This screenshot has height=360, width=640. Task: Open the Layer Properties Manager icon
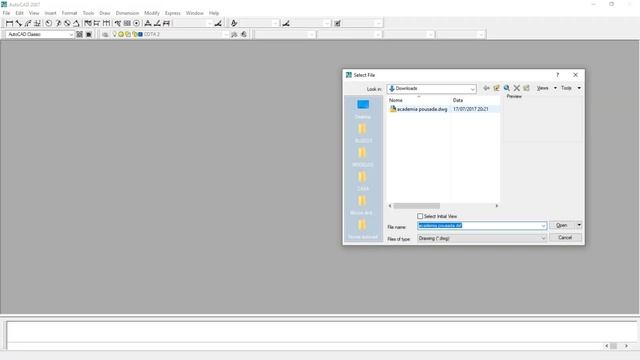105,34
